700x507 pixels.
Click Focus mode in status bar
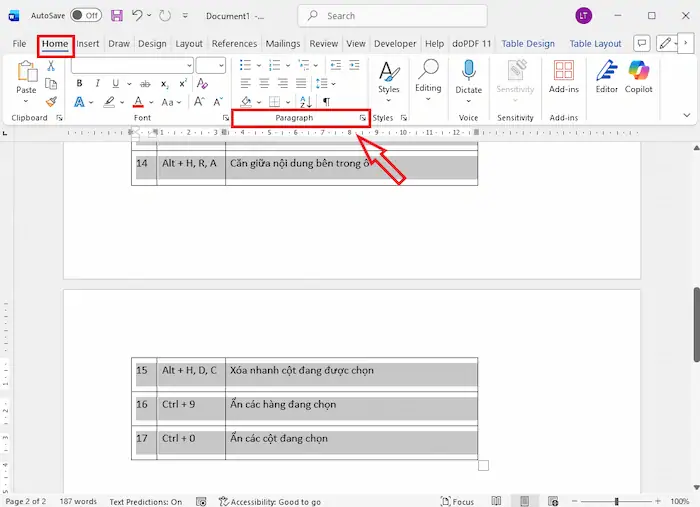[457, 501]
